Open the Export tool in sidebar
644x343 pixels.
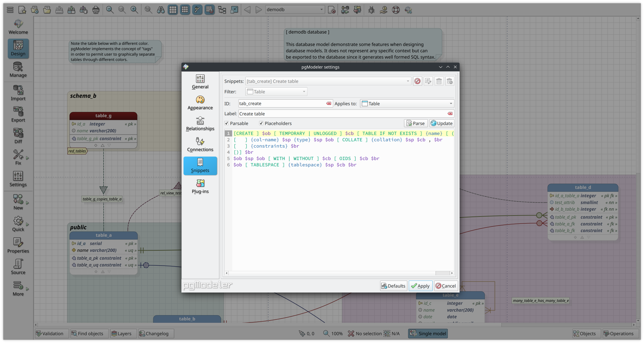(x=18, y=115)
